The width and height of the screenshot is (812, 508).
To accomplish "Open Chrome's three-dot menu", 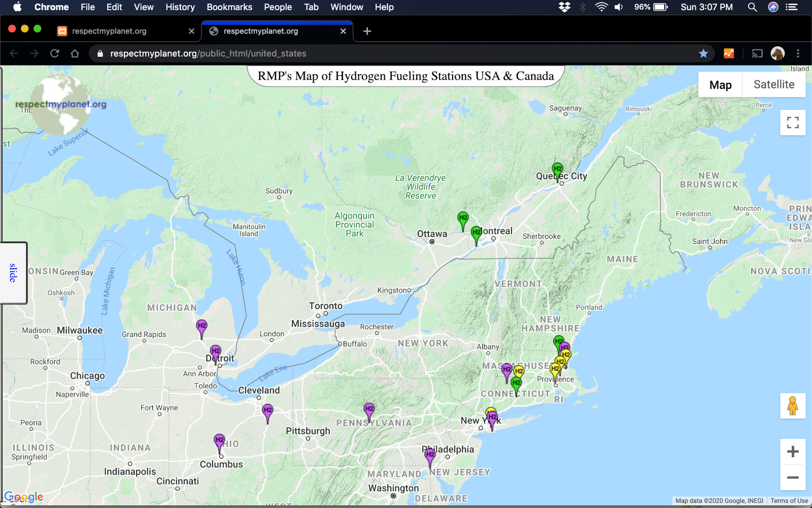I will coord(798,53).
